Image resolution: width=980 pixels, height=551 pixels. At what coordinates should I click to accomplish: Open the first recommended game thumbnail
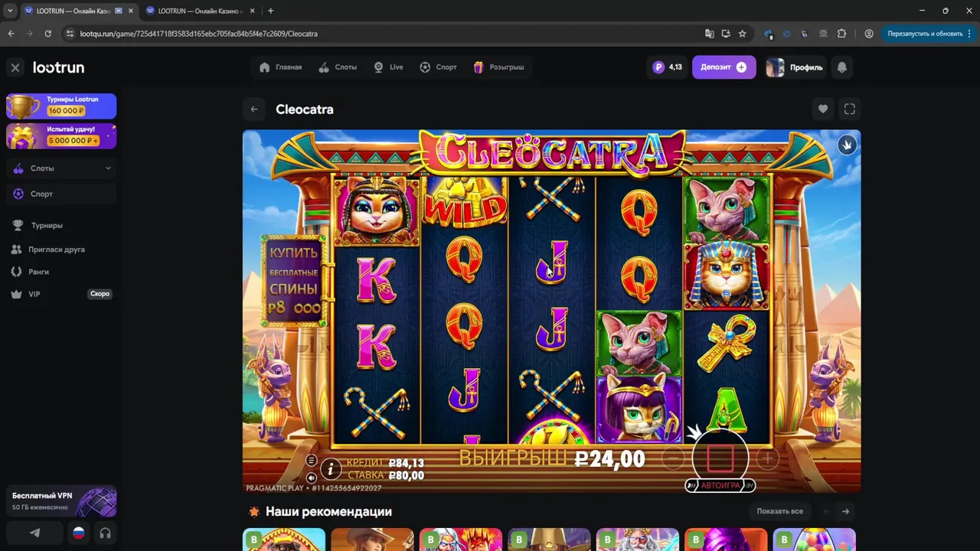tap(284, 540)
